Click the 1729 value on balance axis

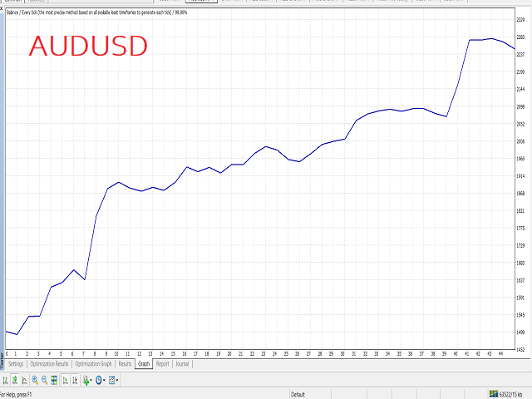[x=520, y=245]
